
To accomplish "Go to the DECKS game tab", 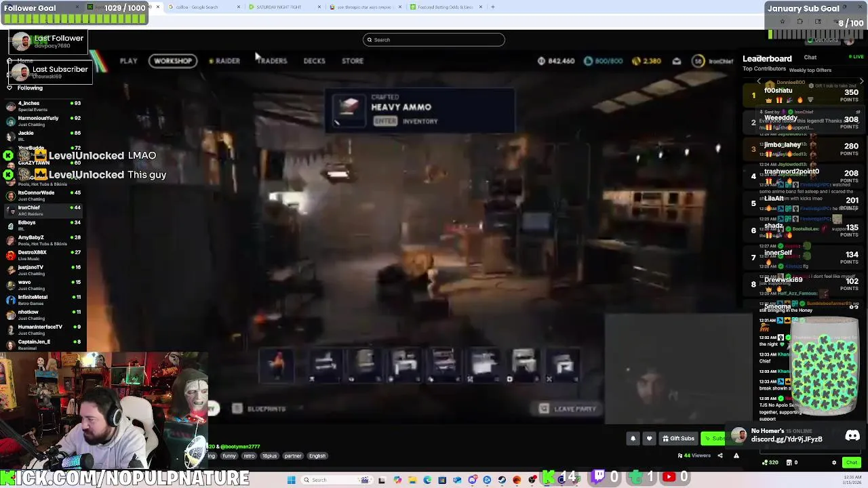I will coord(314,61).
